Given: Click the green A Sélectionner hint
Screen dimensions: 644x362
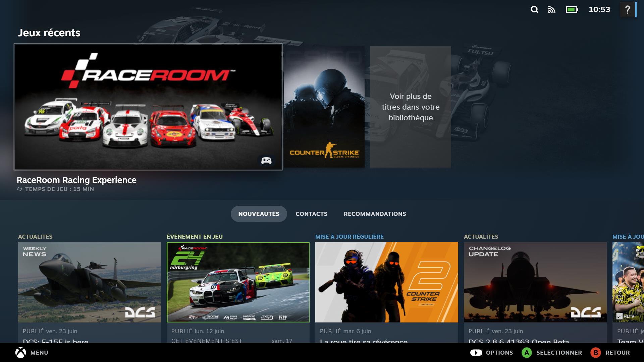Looking at the screenshot, I should (x=527, y=353).
